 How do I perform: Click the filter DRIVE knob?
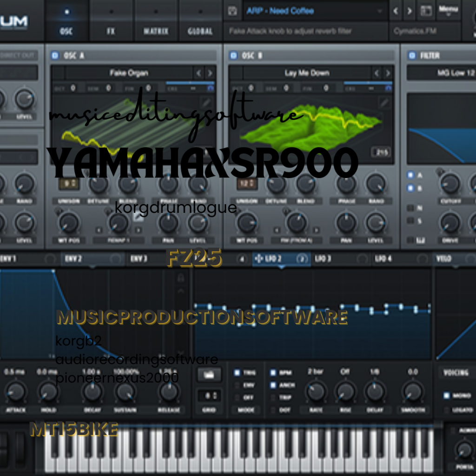point(450,223)
